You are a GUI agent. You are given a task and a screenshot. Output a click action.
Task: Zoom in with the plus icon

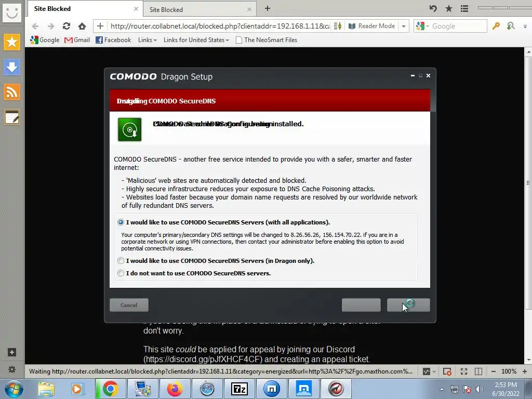click(x=525, y=371)
